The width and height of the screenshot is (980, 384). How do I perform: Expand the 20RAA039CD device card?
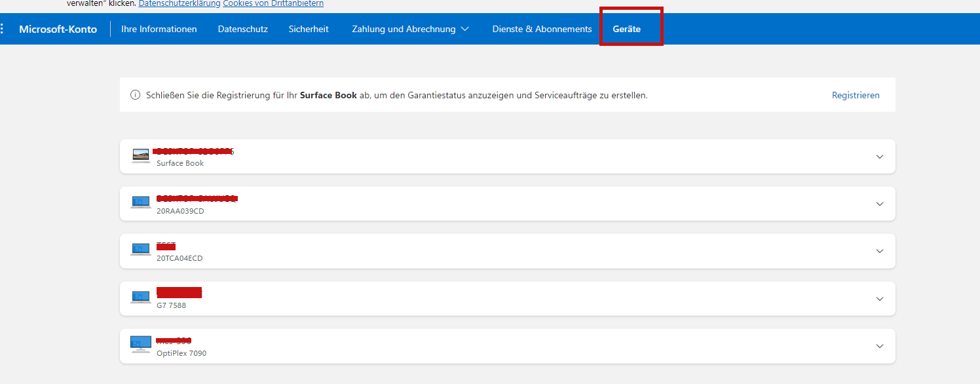tap(880, 204)
